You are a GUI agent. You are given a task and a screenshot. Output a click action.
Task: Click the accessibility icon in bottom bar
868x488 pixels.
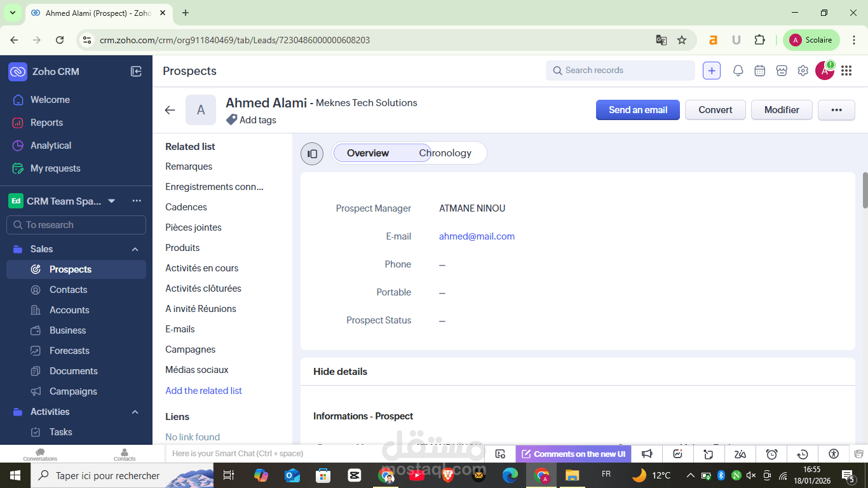pyautogui.click(x=833, y=453)
